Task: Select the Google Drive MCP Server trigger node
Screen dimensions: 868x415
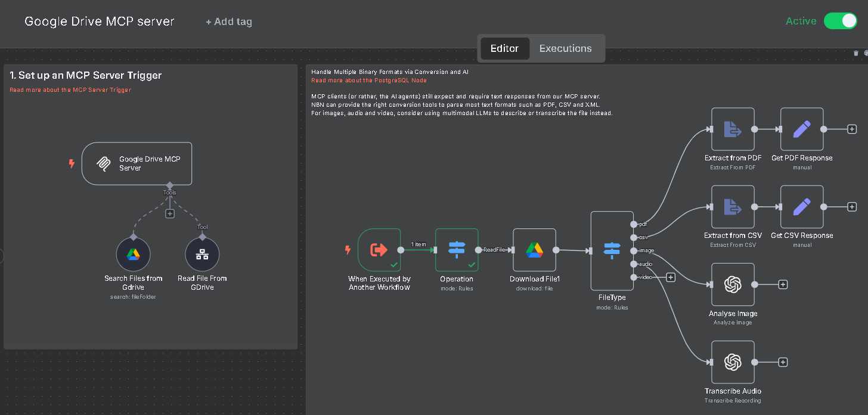Action: [137, 163]
